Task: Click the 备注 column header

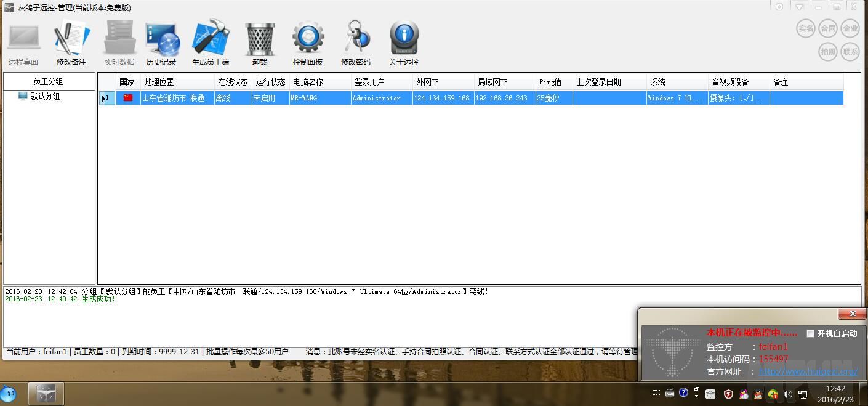Action: tap(806, 82)
